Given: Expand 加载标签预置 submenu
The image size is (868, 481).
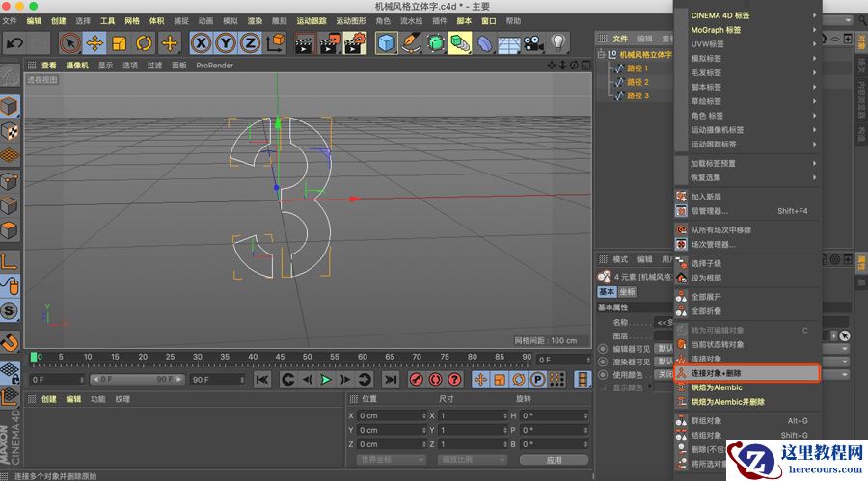Looking at the screenshot, I should pyautogui.click(x=746, y=163).
